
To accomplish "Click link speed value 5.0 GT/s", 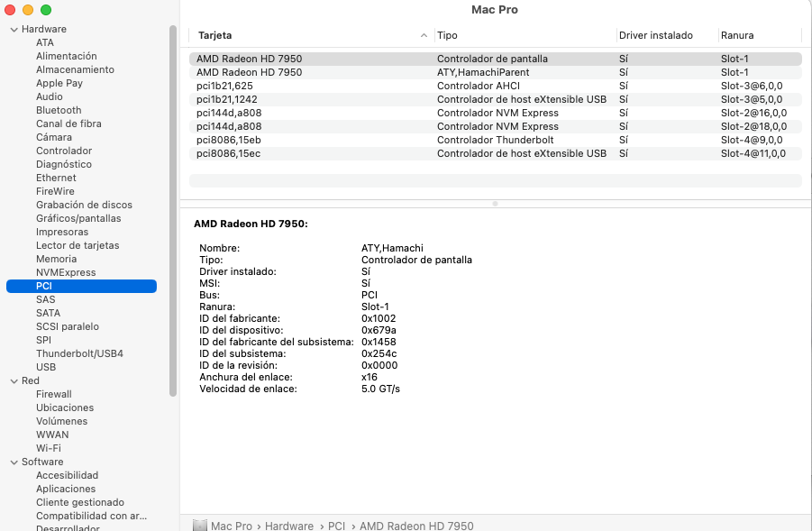I will click(x=380, y=389).
